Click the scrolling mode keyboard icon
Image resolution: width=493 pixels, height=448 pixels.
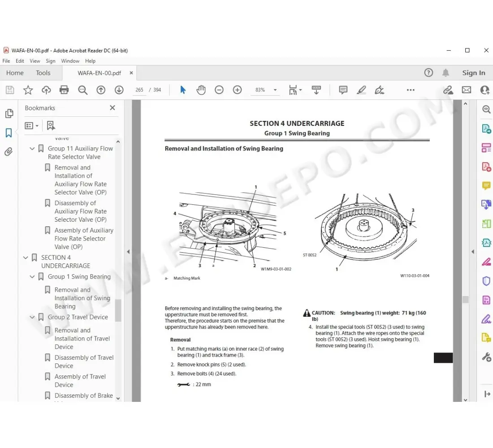click(316, 90)
